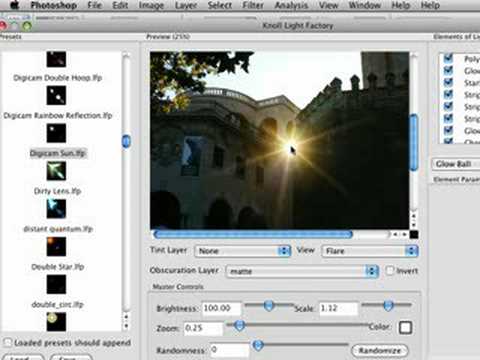Click the Scale value field
This screenshot has width=480, height=360.
339,308
